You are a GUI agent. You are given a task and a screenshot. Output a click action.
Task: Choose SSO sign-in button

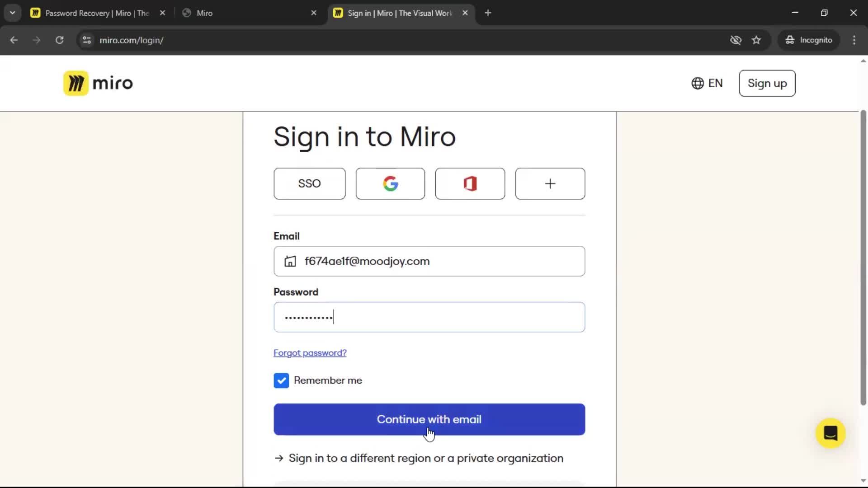coord(310,183)
